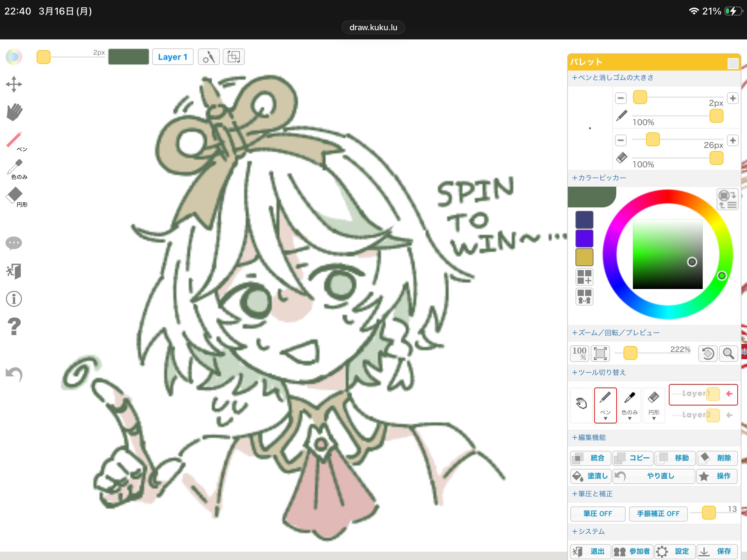Select the eyedropper 色のみ tool in sidebar
This screenshot has height=560, width=747.
click(x=15, y=168)
